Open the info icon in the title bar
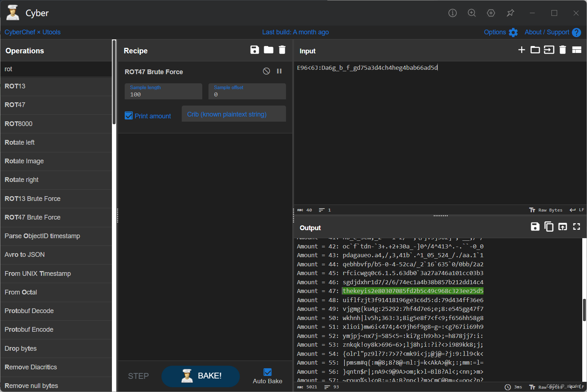This screenshot has height=392, width=587. click(x=452, y=13)
